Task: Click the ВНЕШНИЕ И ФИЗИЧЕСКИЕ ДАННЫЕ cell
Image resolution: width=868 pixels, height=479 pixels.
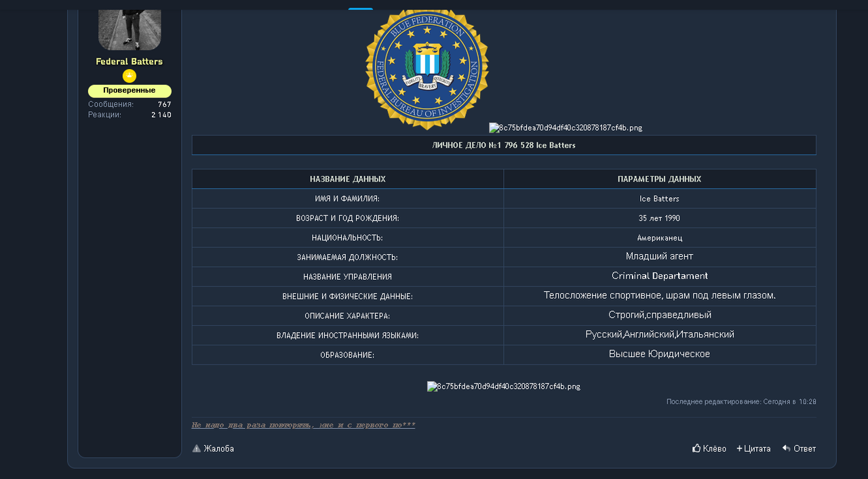Action: [348, 297]
